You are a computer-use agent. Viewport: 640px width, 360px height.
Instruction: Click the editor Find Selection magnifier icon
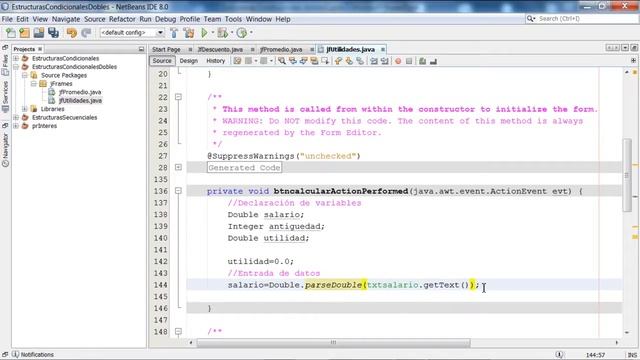tap(282, 61)
